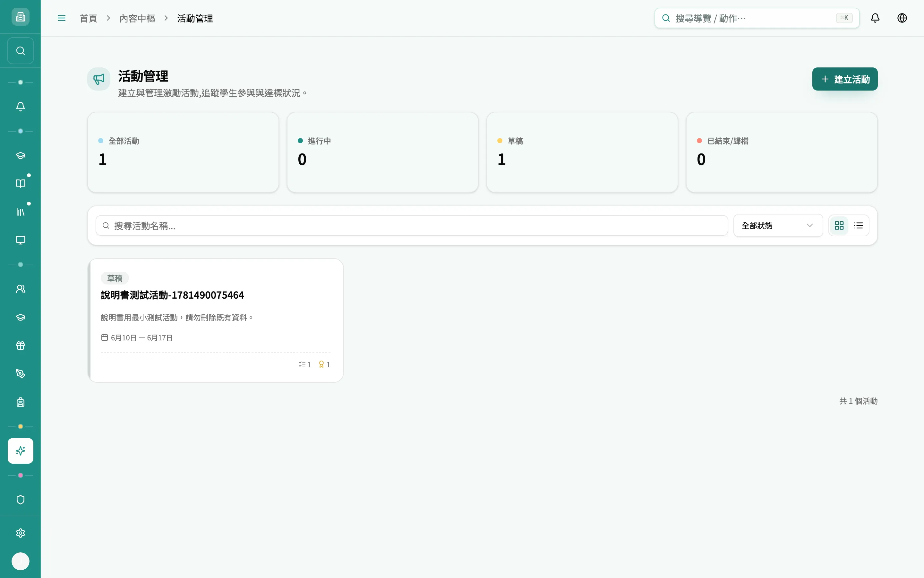Switch to list view
The width and height of the screenshot is (924, 578).
[858, 225]
